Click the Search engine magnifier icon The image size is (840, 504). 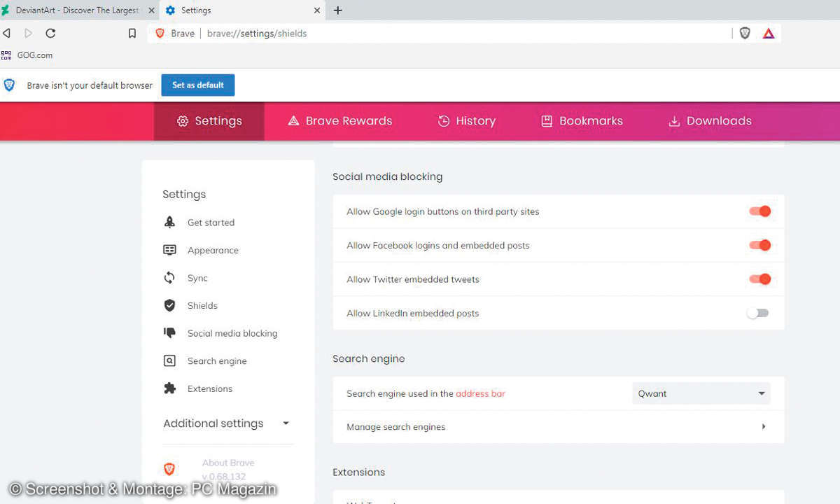point(169,360)
